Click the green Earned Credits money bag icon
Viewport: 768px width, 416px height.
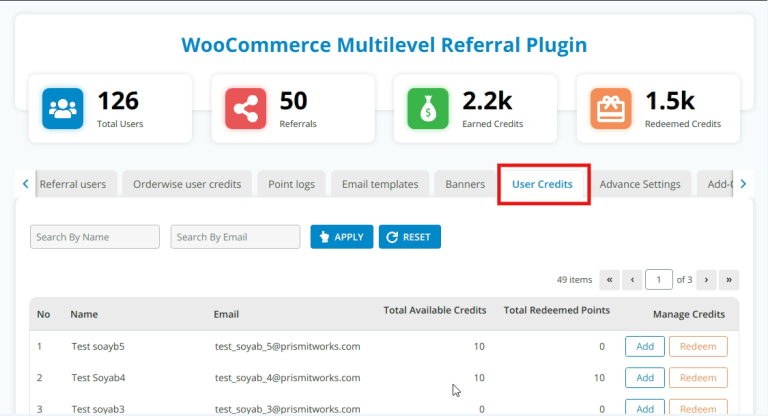(x=428, y=108)
